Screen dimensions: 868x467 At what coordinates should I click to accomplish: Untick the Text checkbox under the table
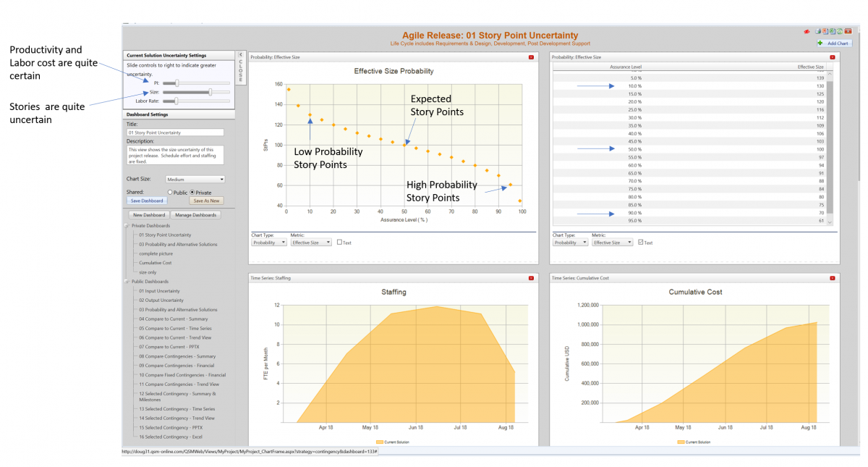coord(641,243)
